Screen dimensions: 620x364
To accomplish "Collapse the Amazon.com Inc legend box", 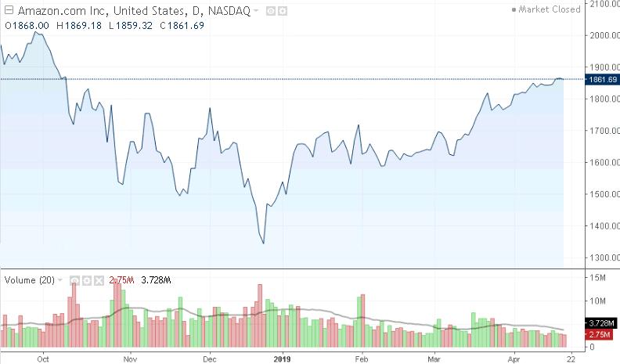I will click(x=7, y=9).
